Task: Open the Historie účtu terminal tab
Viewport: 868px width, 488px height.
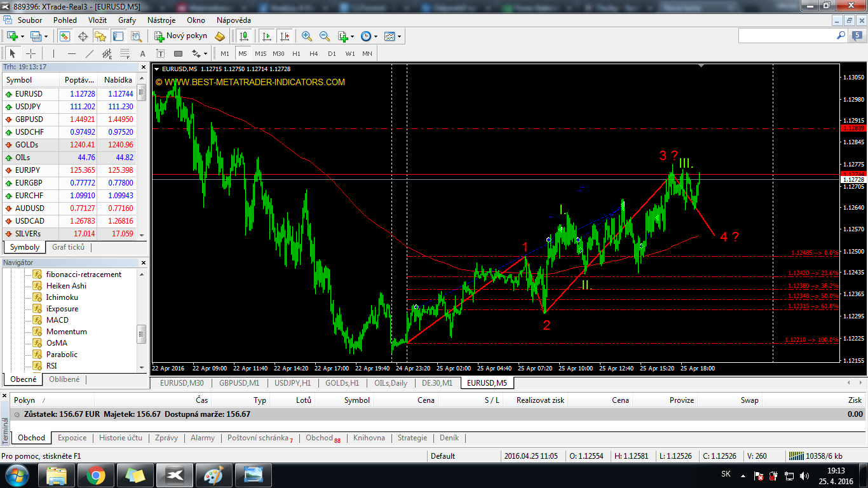Action: click(121, 438)
